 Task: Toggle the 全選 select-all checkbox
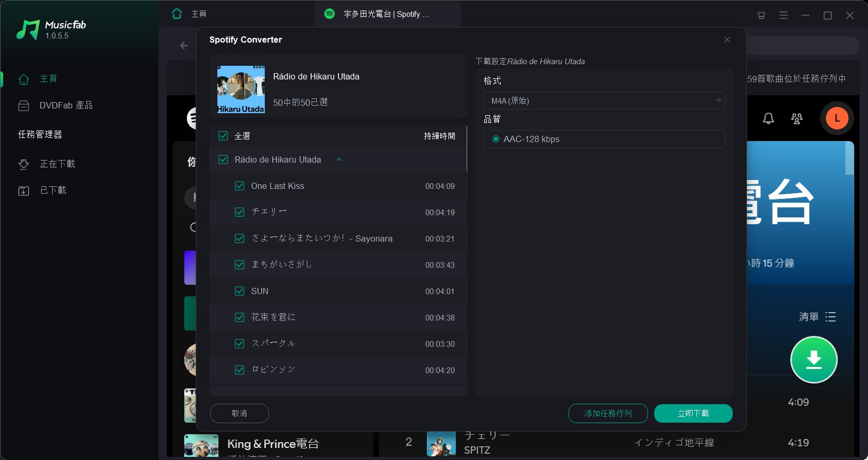tap(223, 136)
